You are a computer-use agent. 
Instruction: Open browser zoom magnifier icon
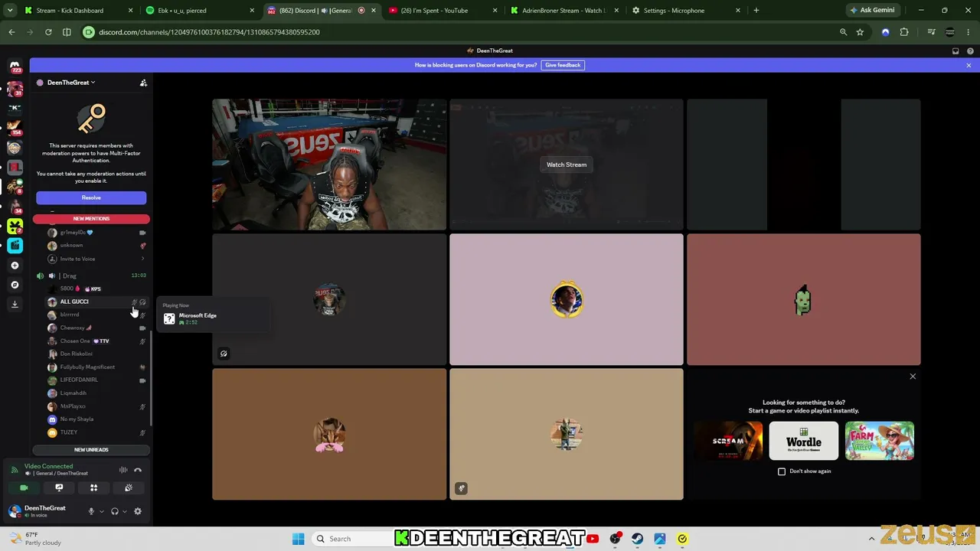coord(844,32)
